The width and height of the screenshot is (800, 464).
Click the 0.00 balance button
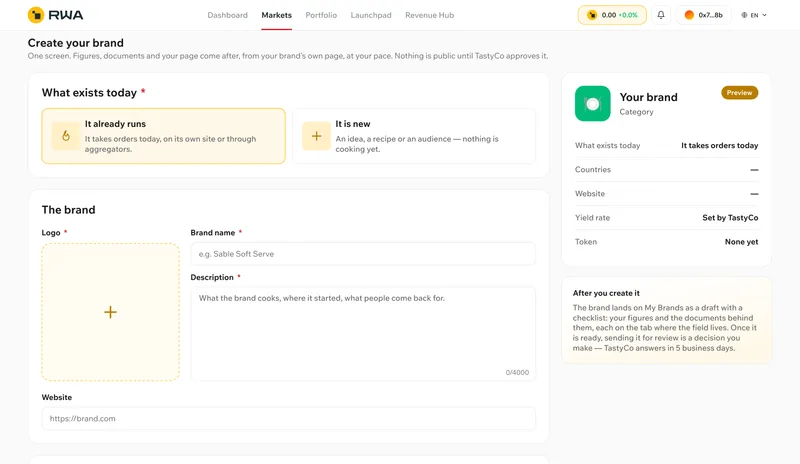coord(612,15)
